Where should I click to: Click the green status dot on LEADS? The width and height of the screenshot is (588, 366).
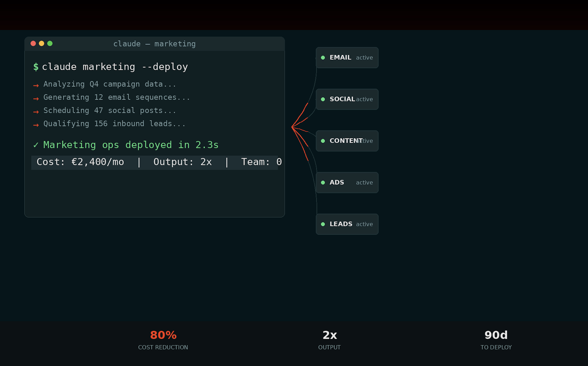click(323, 224)
